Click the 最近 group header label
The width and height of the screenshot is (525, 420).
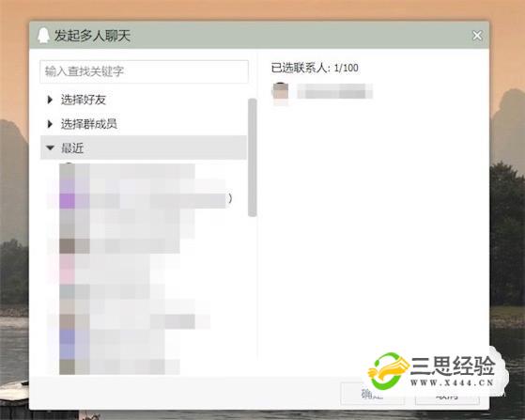coord(72,148)
